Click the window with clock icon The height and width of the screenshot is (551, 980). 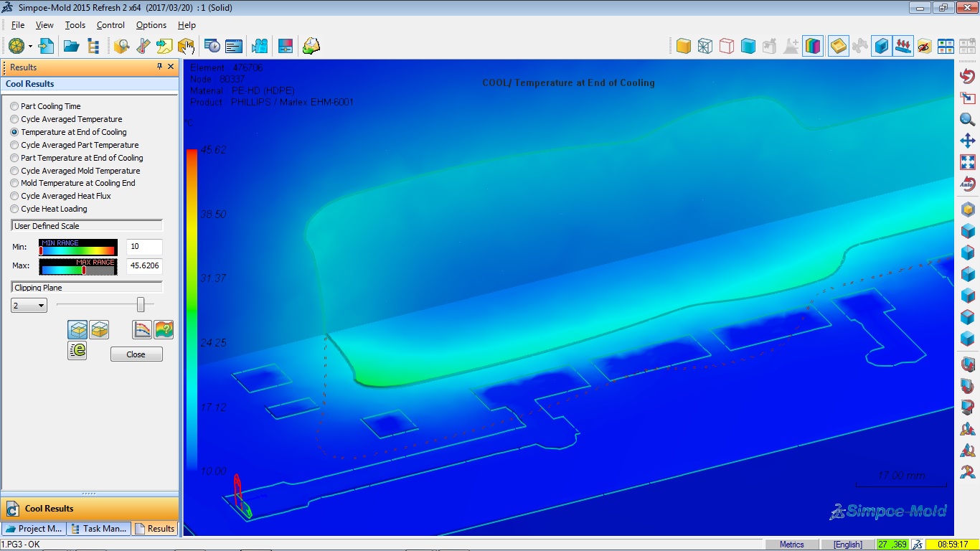pyautogui.click(x=212, y=46)
